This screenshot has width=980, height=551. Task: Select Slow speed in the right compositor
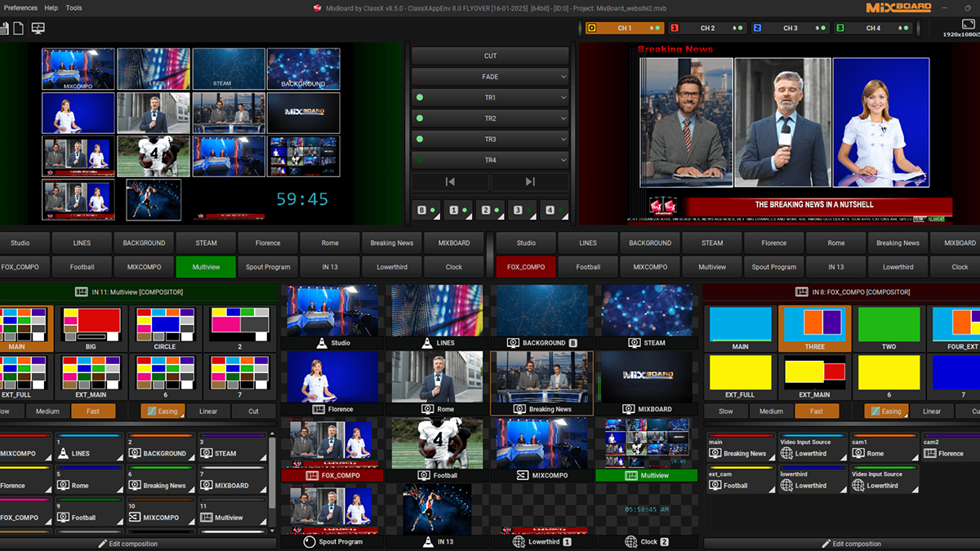(725, 411)
